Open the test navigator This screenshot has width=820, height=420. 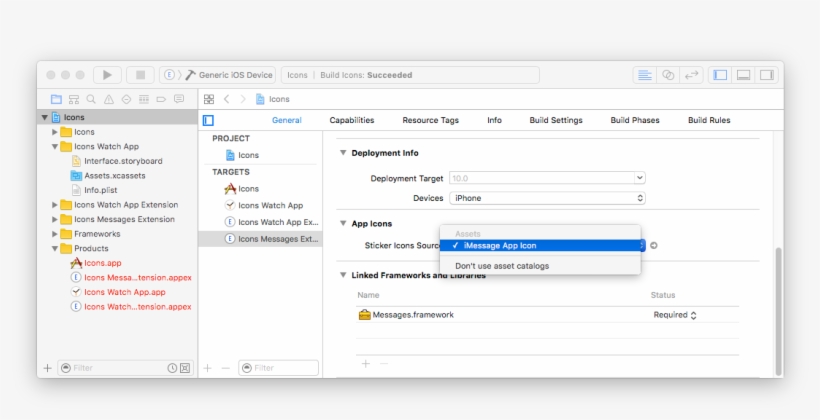pyautogui.click(x=126, y=99)
